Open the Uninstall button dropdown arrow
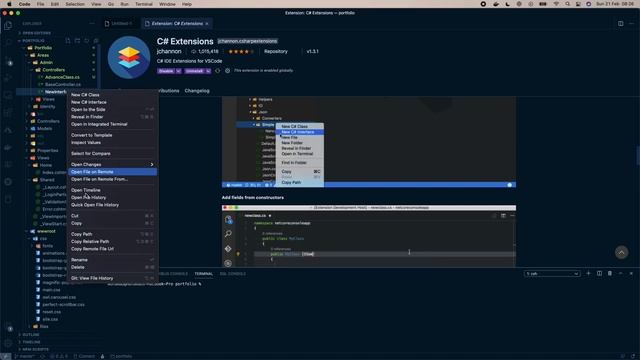Screen dimensions: 640x360 point(208,71)
